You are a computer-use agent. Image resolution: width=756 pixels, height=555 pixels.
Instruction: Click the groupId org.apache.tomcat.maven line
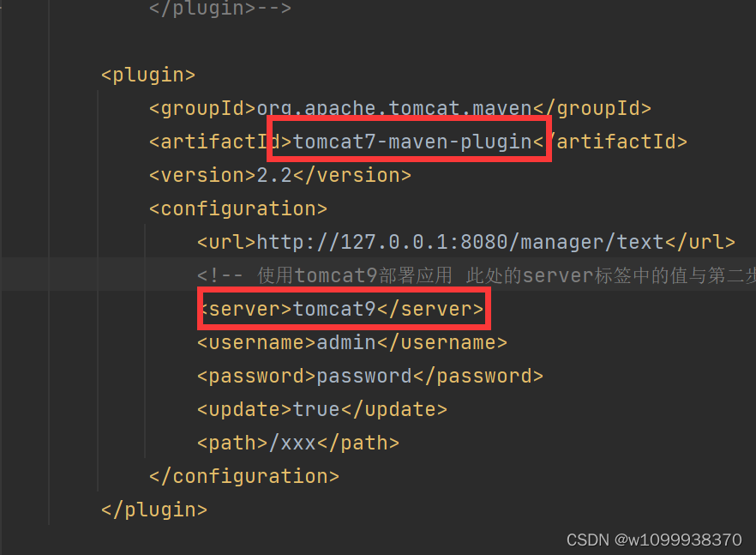click(400, 109)
